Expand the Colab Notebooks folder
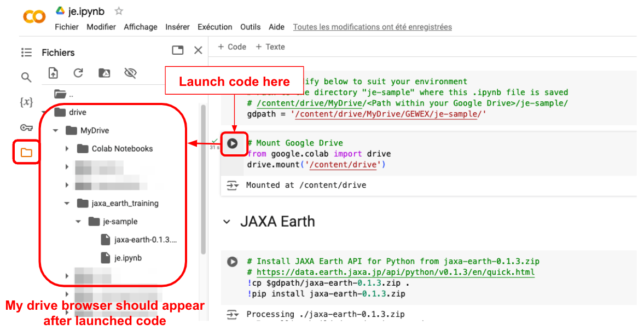The height and width of the screenshot is (330, 644). 67,149
